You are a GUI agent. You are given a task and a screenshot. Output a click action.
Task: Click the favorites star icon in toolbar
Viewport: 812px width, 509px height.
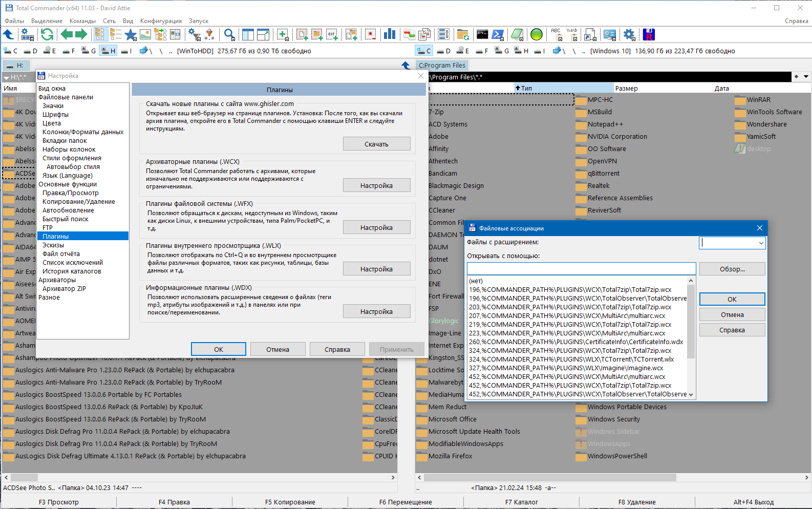(x=131, y=35)
